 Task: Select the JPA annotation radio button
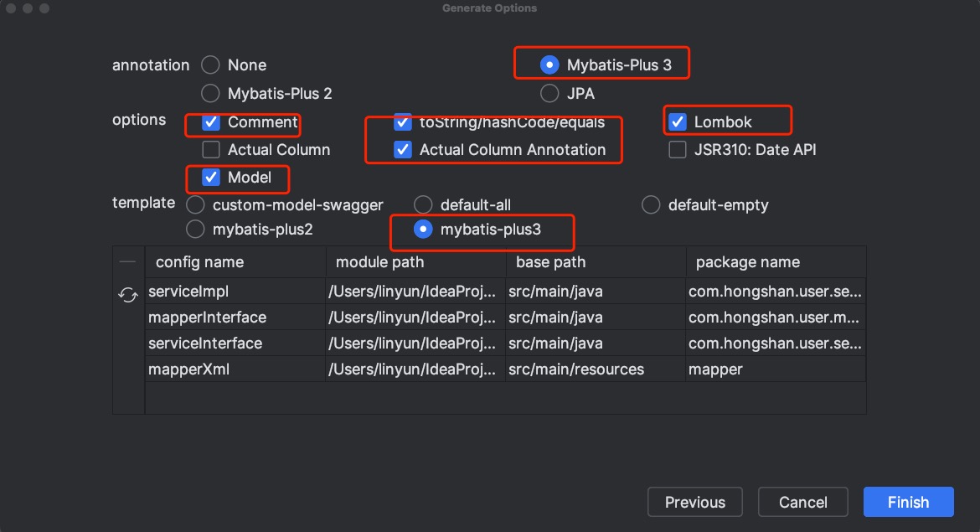coord(549,93)
